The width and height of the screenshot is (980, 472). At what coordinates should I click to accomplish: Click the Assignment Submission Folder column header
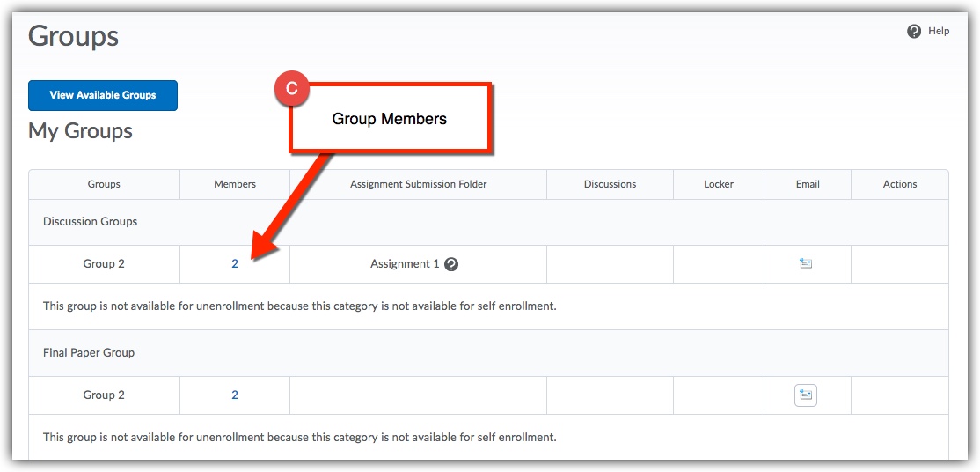click(x=418, y=185)
